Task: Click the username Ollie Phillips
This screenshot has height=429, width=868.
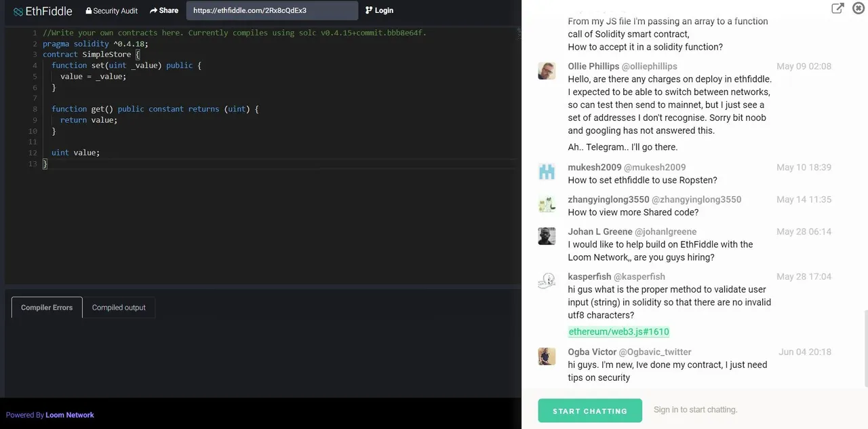Action: pos(593,67)
